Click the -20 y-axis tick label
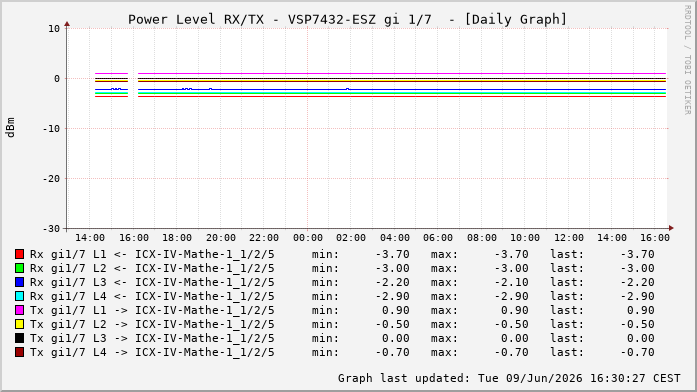The image size is (697, 392). click(x=51, y=179)
